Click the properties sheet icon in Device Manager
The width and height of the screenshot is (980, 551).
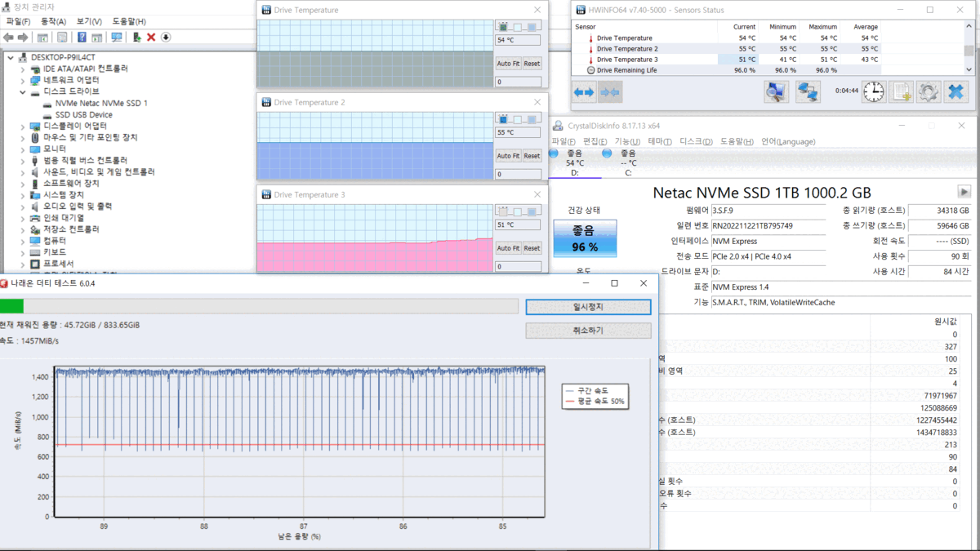(x=62, y=38)
